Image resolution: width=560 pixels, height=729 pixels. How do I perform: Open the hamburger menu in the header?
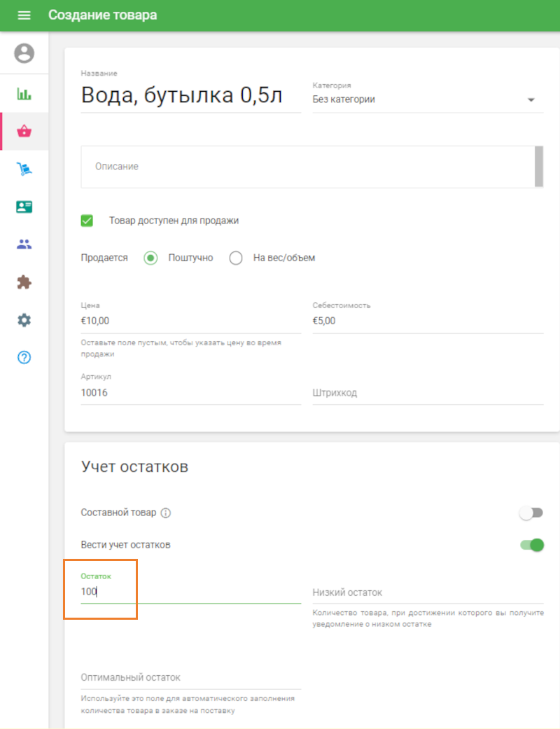(24, 15)
